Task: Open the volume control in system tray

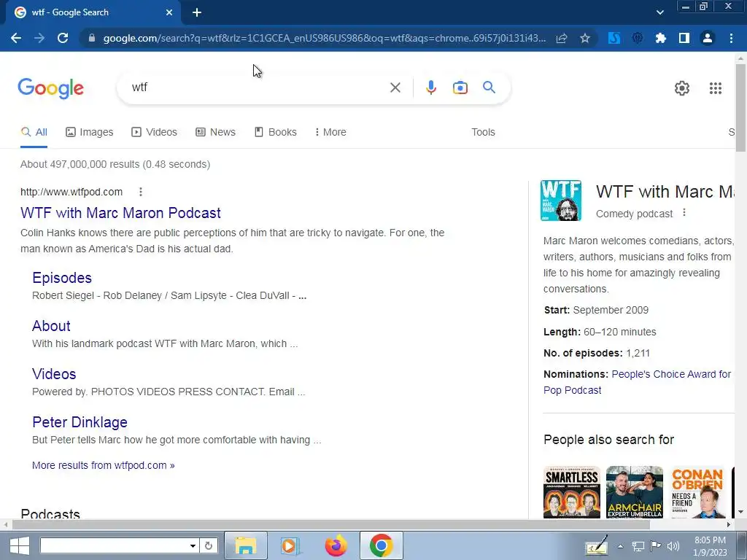Action: tap(673, 546)
